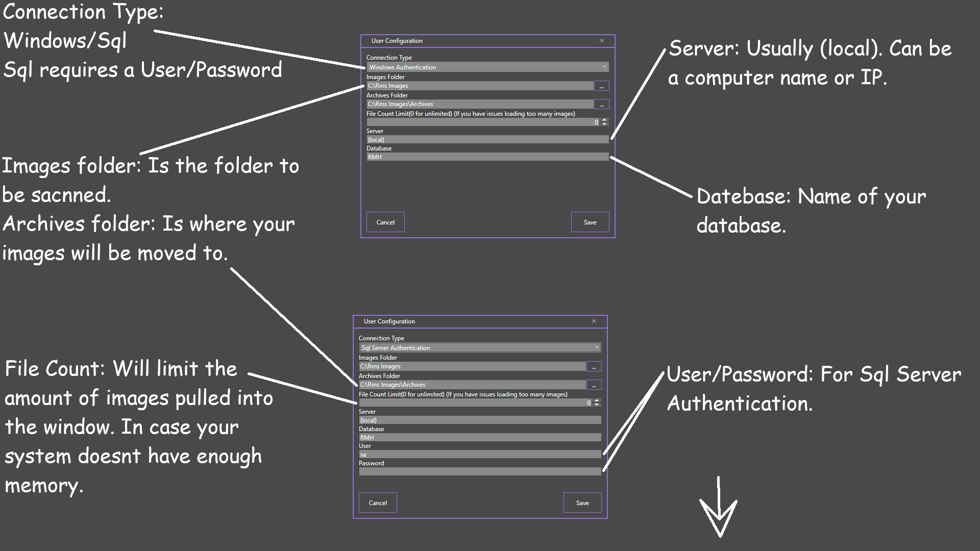Click the Cancel button in lower User Configuration
The image size is (980, 551).
click(378, 503)
